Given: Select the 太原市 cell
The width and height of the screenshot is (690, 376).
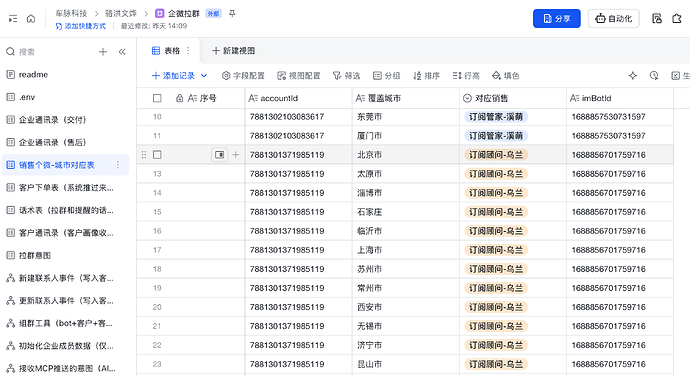Looking at the screenshot, I should tap(406, 174).
